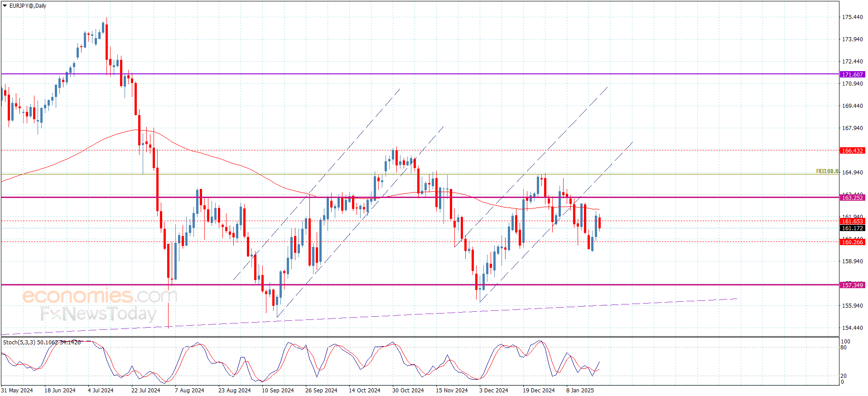868x396 pixels.
Task: Select the stochastic scale value 20
Action: [844, 376]
